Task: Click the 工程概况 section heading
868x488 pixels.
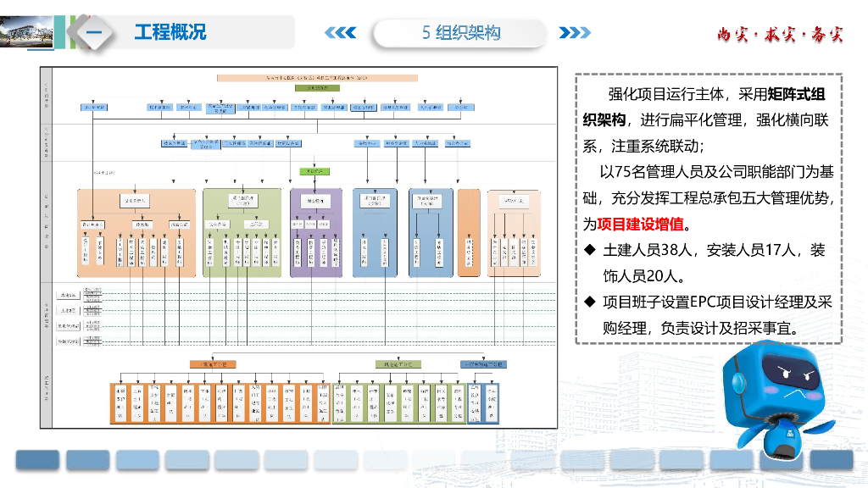Action: point(170,32)
